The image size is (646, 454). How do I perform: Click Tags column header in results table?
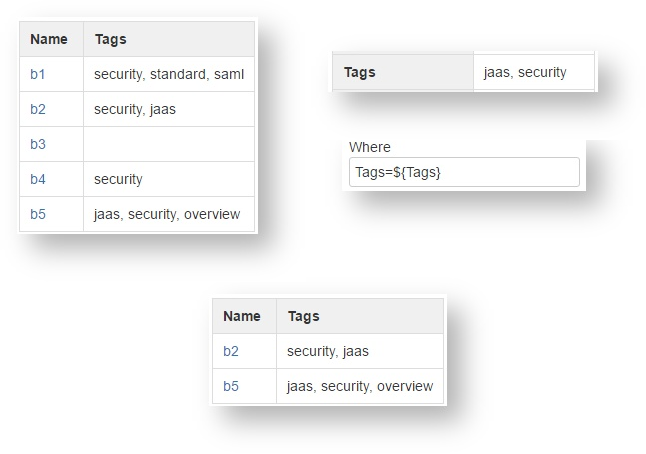coord(303,316)
